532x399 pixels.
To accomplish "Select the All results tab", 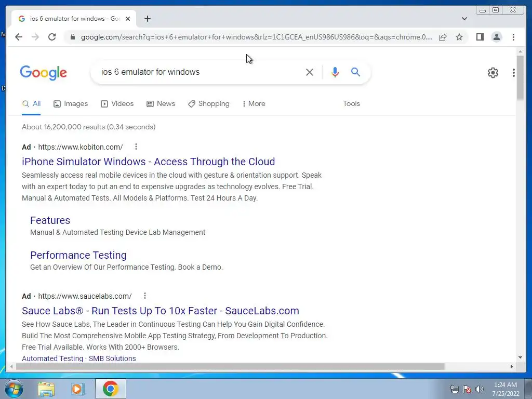I will click(x=31, y=104).
